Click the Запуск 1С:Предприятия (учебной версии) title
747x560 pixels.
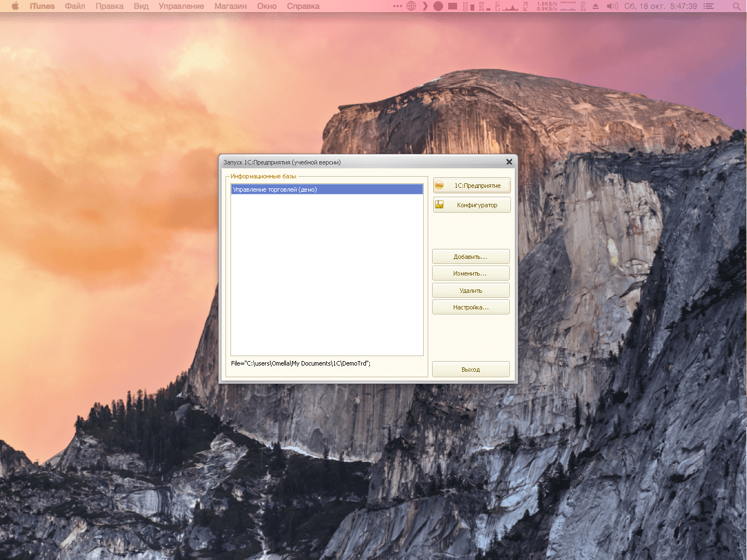coord(282,162)
